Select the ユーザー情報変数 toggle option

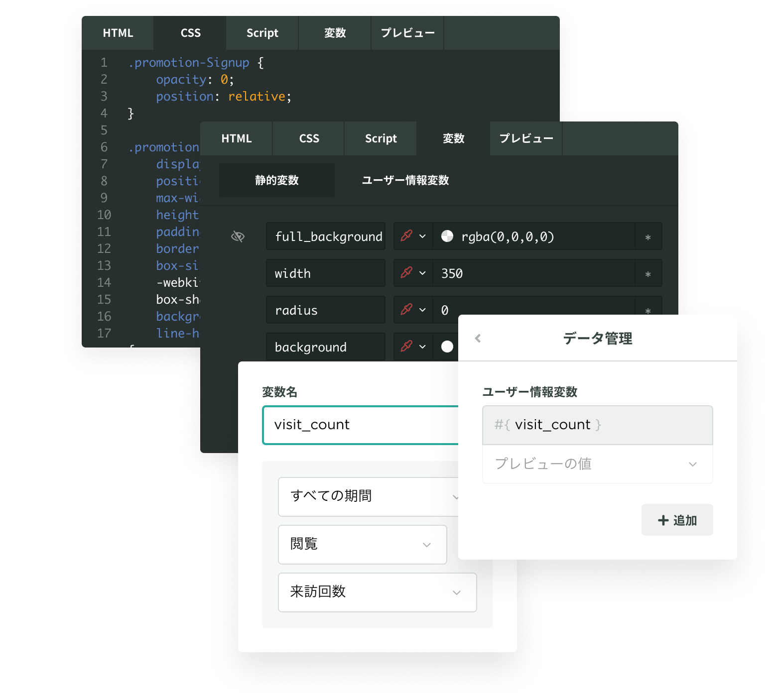click(x=405, y=180)
